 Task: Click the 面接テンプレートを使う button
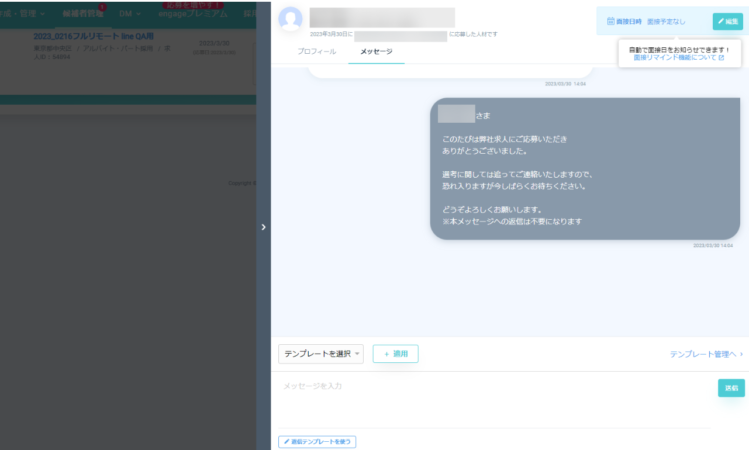point(317,441)
